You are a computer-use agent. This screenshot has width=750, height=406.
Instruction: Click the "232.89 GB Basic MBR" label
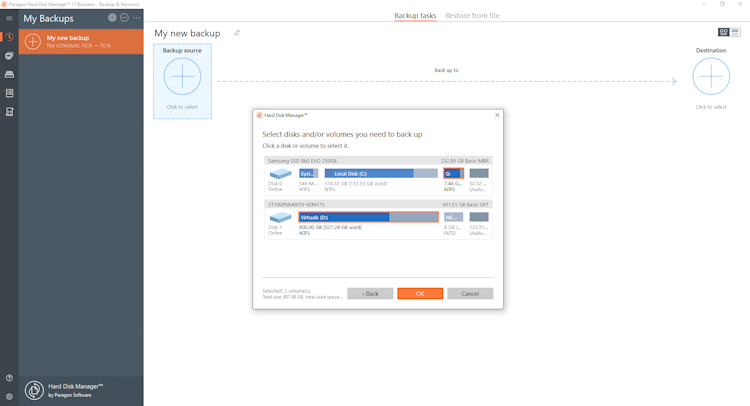click(464, 161)
